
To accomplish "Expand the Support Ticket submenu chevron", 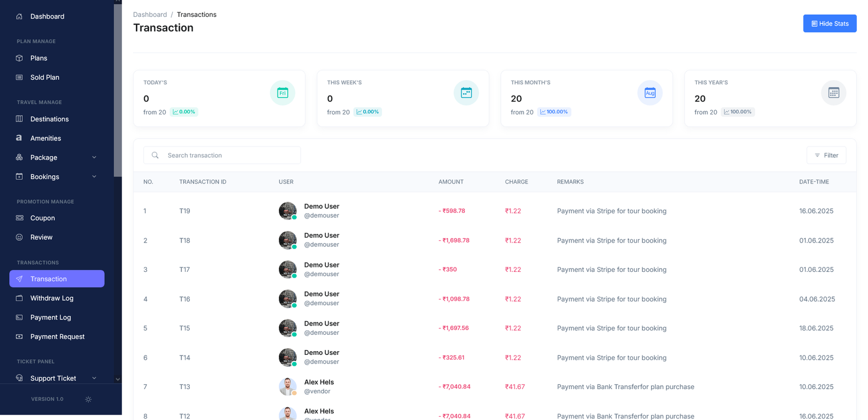I will pyautogui.click(x=94, y=378).
